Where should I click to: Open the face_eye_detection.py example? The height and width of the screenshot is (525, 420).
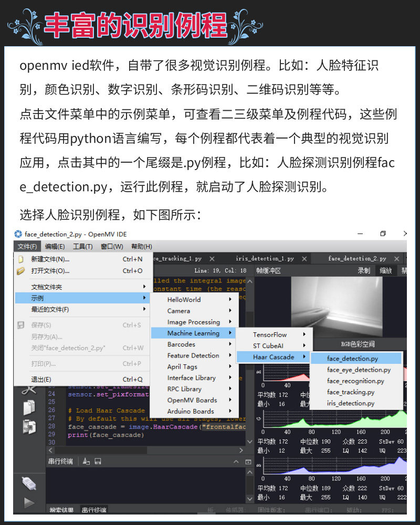[356, 370]
